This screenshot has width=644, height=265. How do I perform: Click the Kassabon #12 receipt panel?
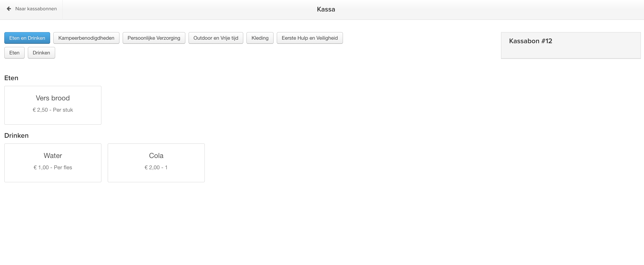[571, 45]
